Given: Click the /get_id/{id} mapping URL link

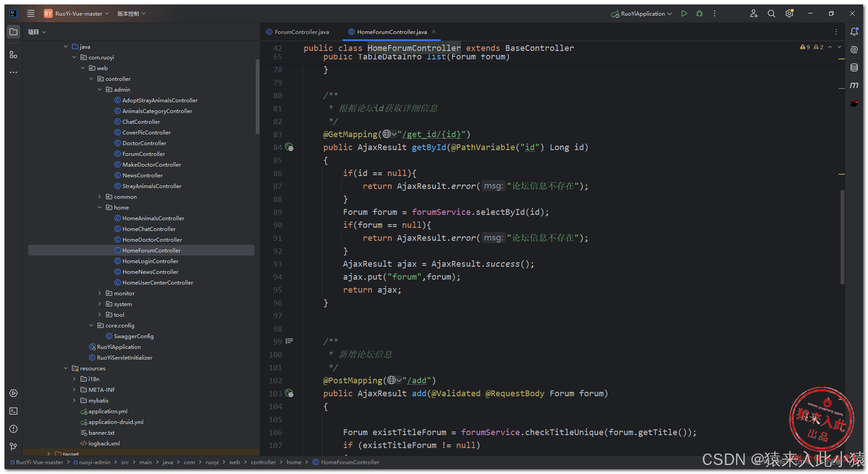Looking at the screenshot, I should tap(432, 134).
